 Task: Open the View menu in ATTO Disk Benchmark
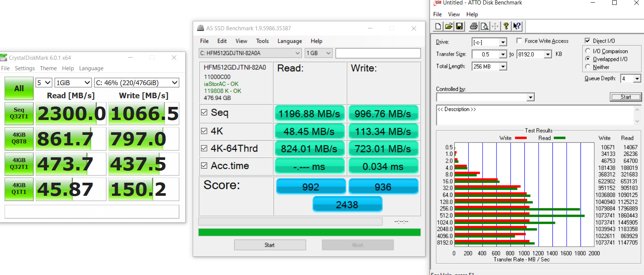[454, 14]
